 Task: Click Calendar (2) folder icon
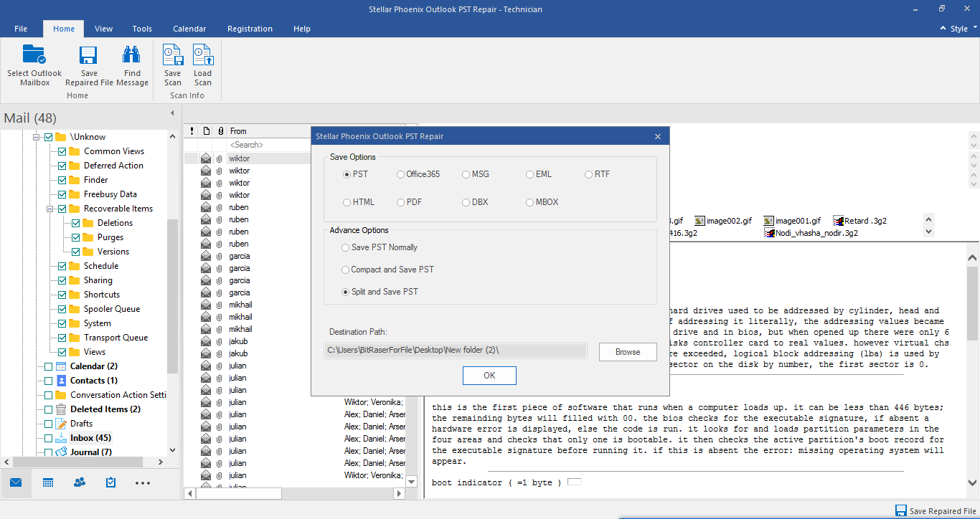tap(62, 366)
